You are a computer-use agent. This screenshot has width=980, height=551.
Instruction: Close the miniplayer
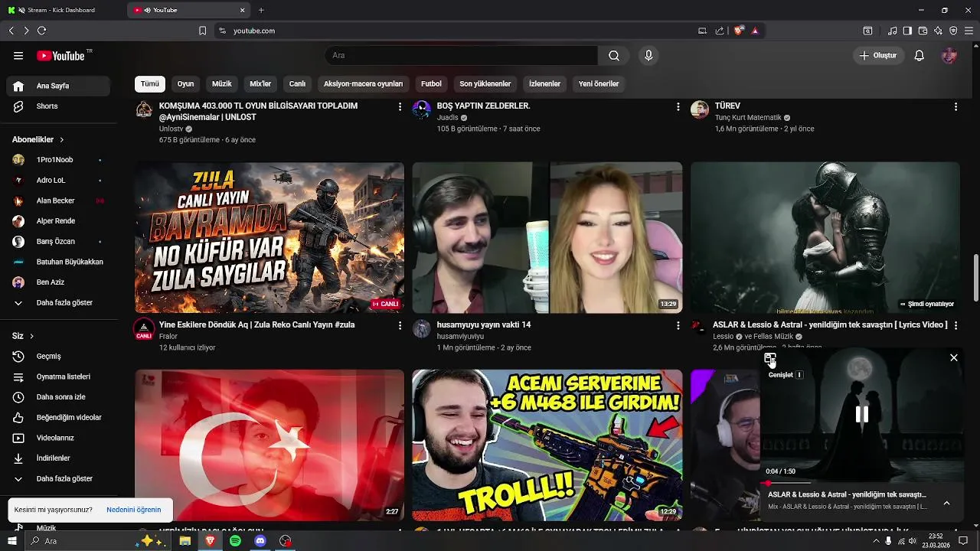pos(954,357)
